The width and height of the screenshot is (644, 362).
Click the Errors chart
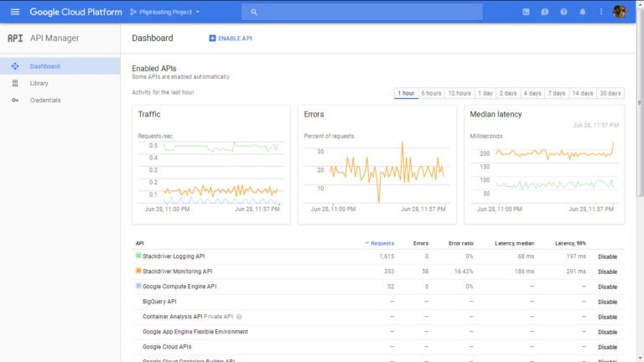[x=377, y=164]
